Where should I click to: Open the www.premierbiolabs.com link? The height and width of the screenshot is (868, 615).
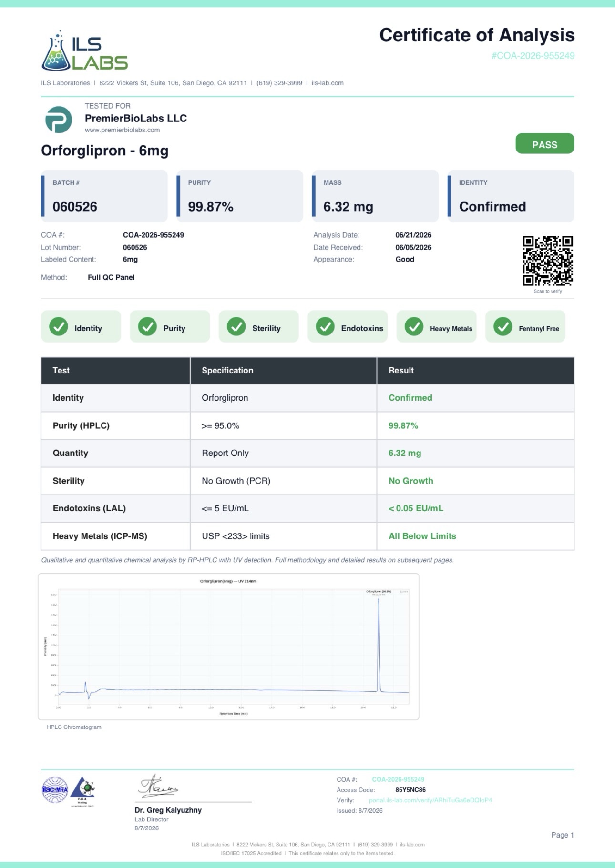point(122,130)
